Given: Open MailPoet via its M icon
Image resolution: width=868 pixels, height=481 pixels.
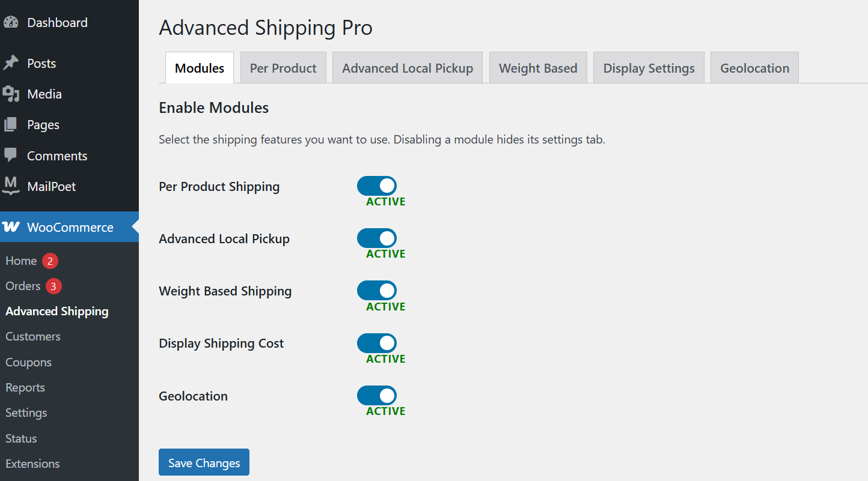Looking at the screenshot, I should (x=11, y=186).
